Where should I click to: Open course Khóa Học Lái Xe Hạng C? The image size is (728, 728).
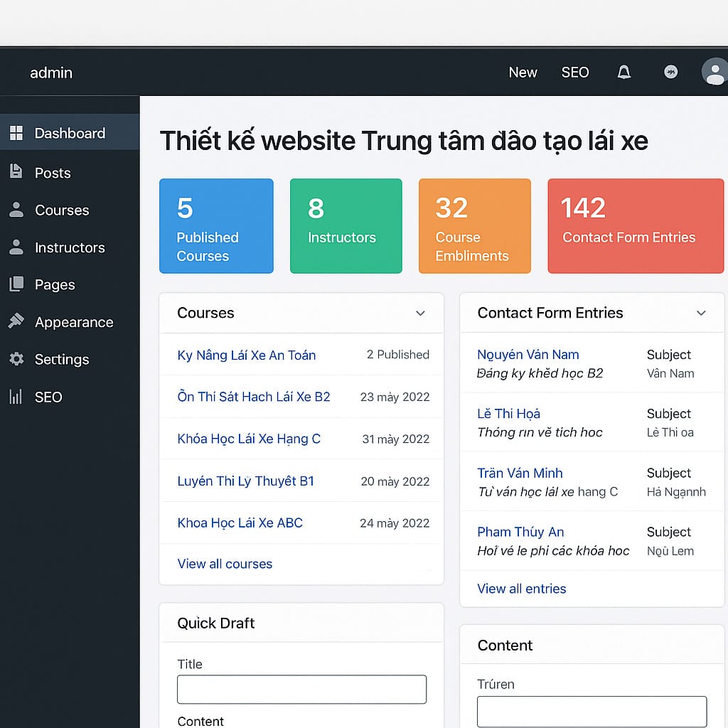(249, 439)
